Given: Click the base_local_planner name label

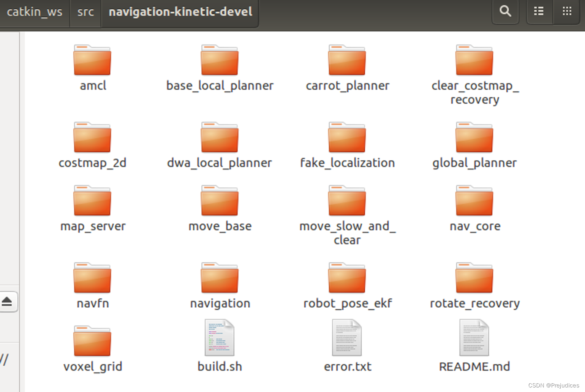Looking at the screenshot, I should coord(220,86).
